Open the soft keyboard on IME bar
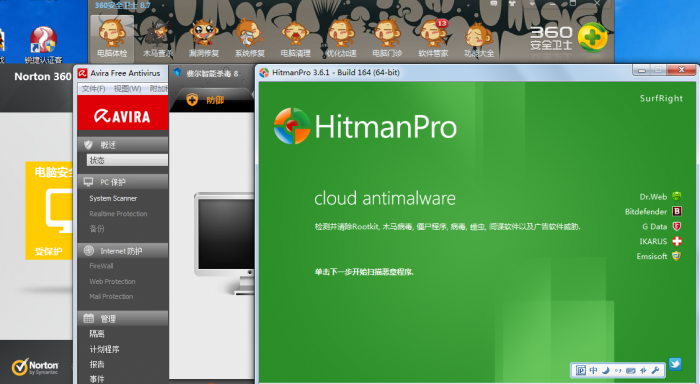 tap(631, 370)
